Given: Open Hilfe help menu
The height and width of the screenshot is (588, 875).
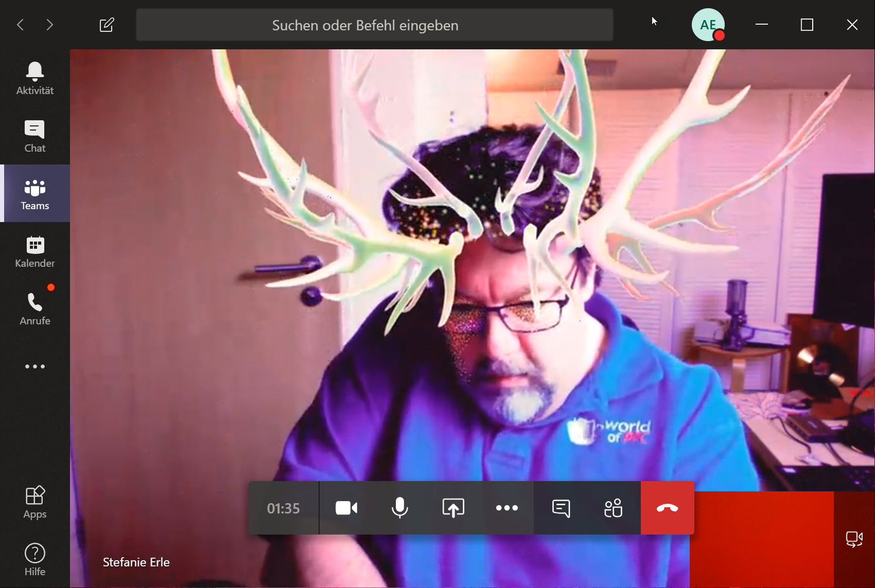Looking at the screenshot, I should [x=34, y=560].
